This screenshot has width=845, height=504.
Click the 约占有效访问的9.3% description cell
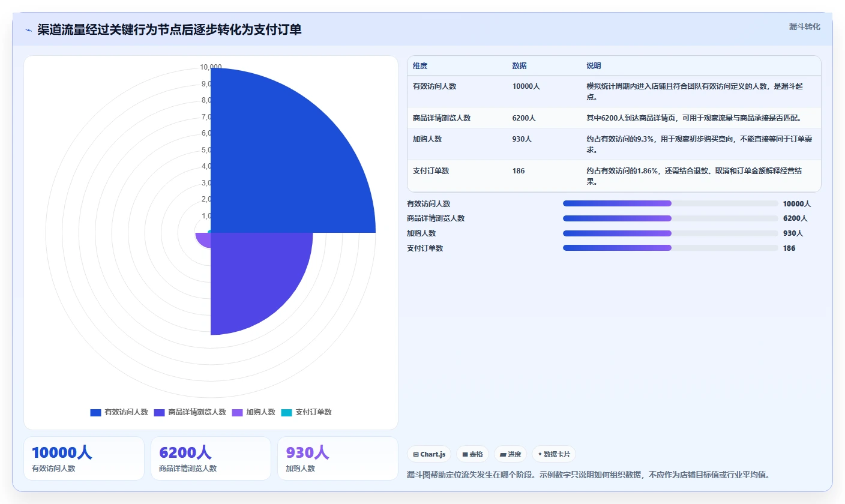(x=700, y=144)
